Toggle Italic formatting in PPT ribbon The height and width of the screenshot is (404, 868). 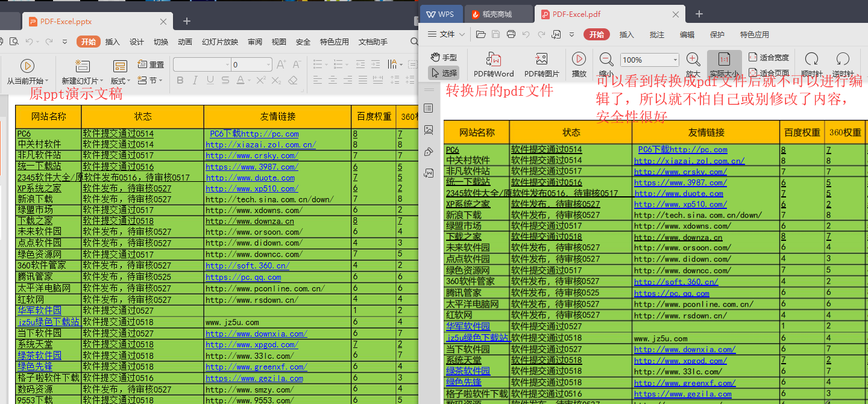tap(195, 80)
